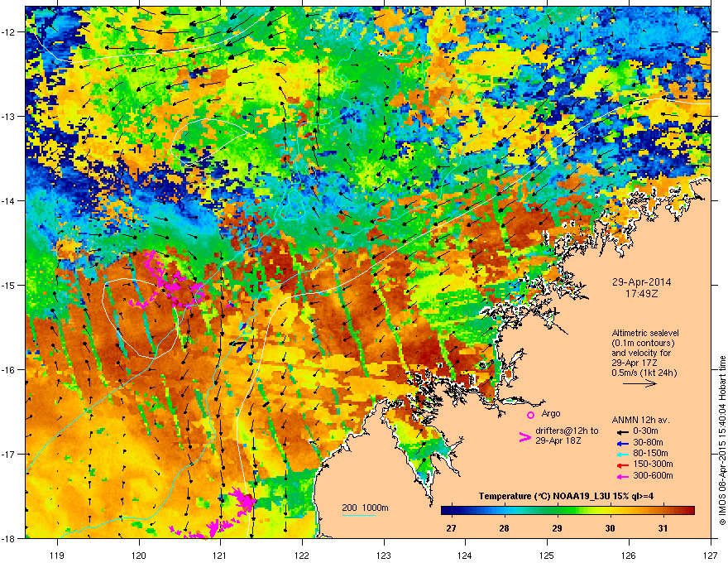This screenshot has width=728, height=563.
Task: Click the blue ANMN current arrow near 121E 15.7S
Action: coord(240,346)
